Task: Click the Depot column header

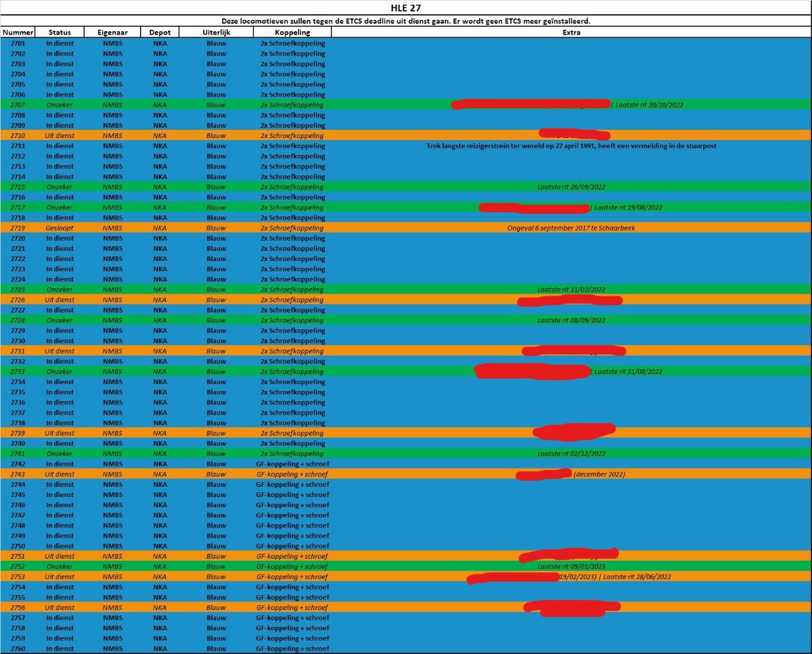Action: (160, 32)
